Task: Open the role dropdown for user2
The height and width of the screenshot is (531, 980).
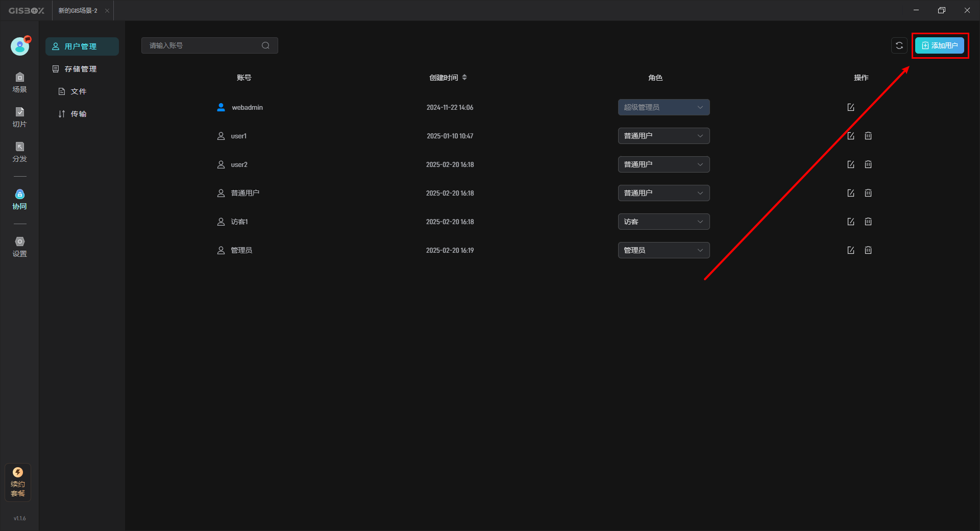Action: tap(664, 164)
